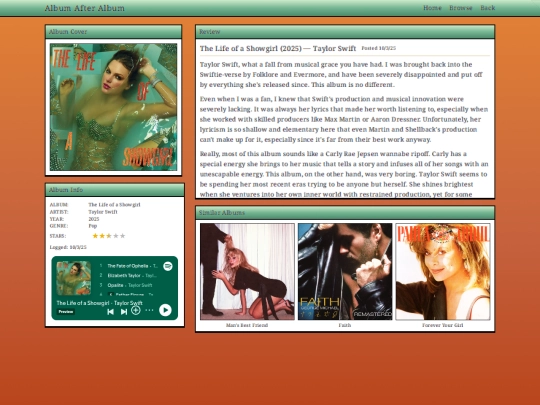Viewport: 540px width, 405px height.
Task: Save album with the plus icon
Action: tap(136, 310)
